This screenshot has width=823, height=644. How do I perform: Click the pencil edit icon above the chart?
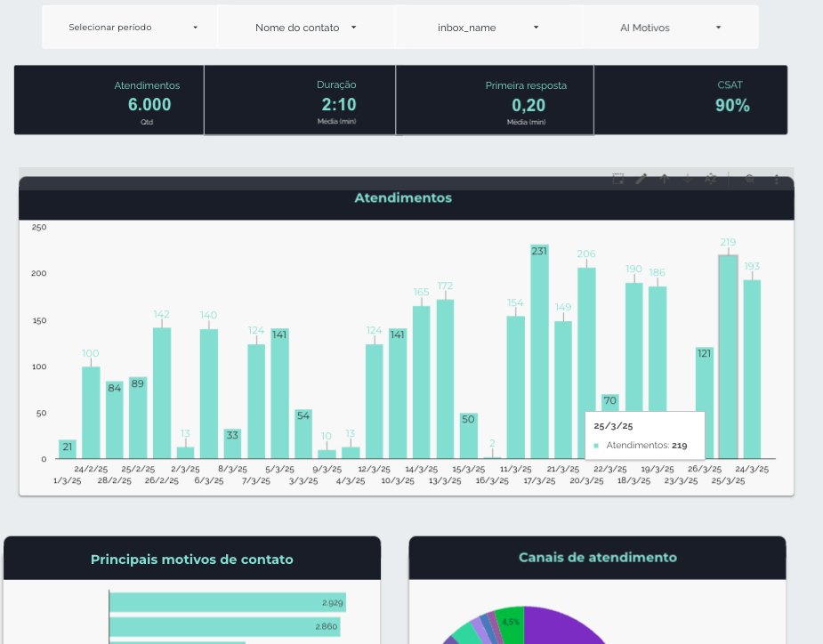pos(641,179)
